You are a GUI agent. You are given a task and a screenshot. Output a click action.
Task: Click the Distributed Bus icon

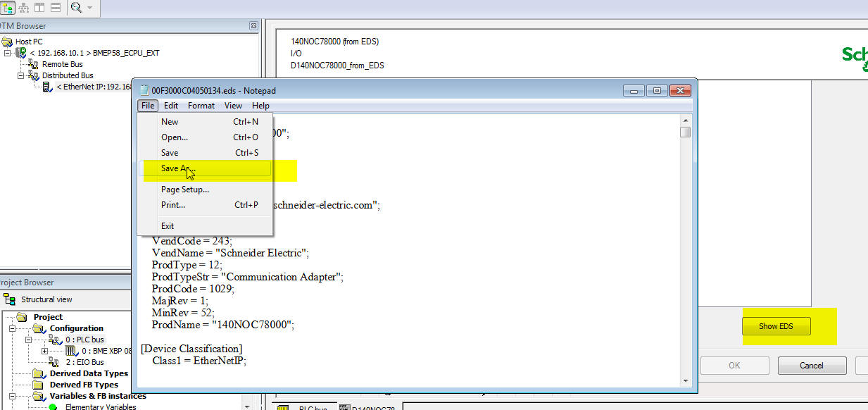(x=33, y=75)
